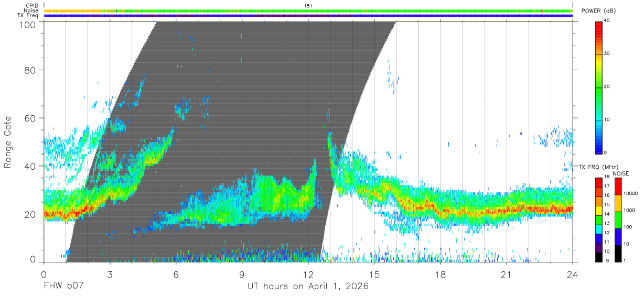This screenshot has height=297, width=644.
Task: Click the red backscatter band near 21 UT
Action: (x=507, y=211)
